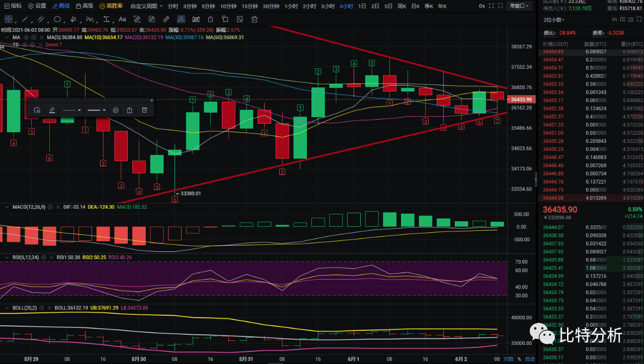This screenshot has width=644, height=364.
Task: Switch to the 1日 timeframe
Action: click(362, 6)
